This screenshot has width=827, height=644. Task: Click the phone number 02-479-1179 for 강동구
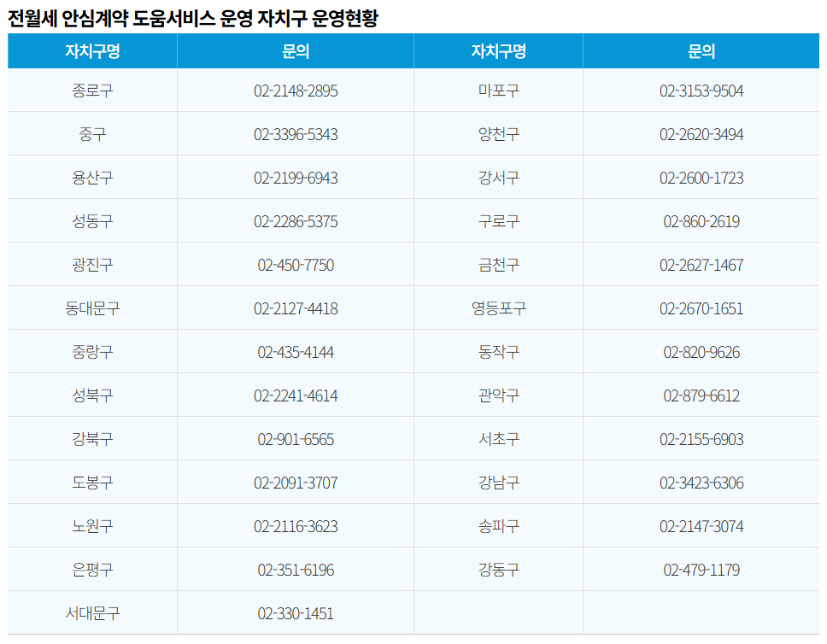[x=701, y=569]
